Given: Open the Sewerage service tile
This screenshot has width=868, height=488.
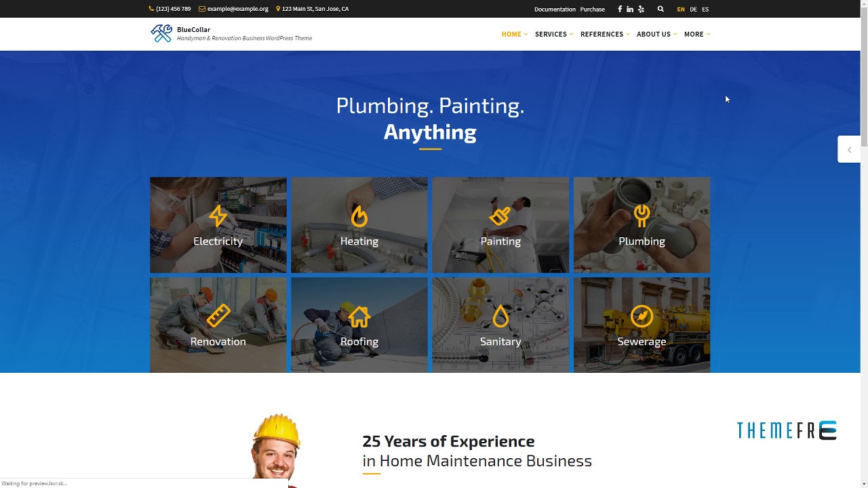Looking at the screenshot, I should coord(642,325).
